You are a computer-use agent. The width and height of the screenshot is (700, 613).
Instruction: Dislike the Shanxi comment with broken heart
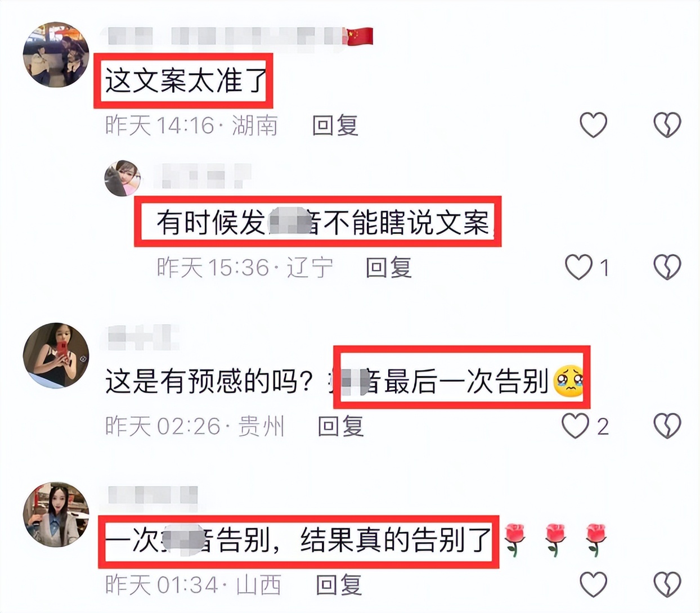click(x=667, y=585)
